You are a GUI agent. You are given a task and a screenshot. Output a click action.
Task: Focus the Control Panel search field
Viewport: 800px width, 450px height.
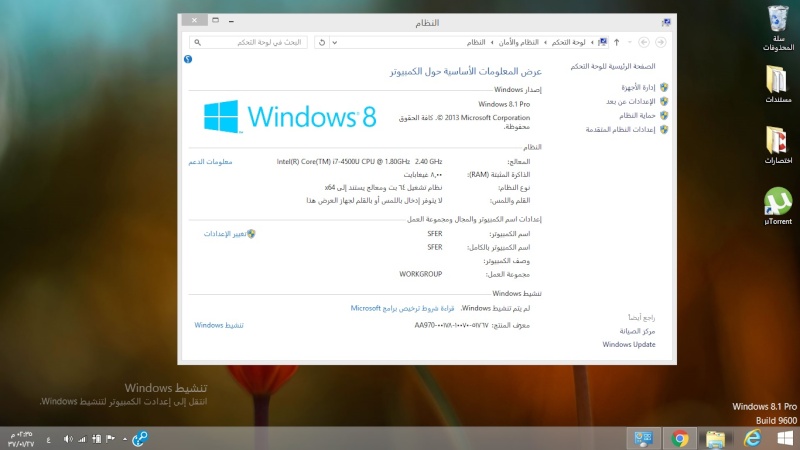[248, 42]
